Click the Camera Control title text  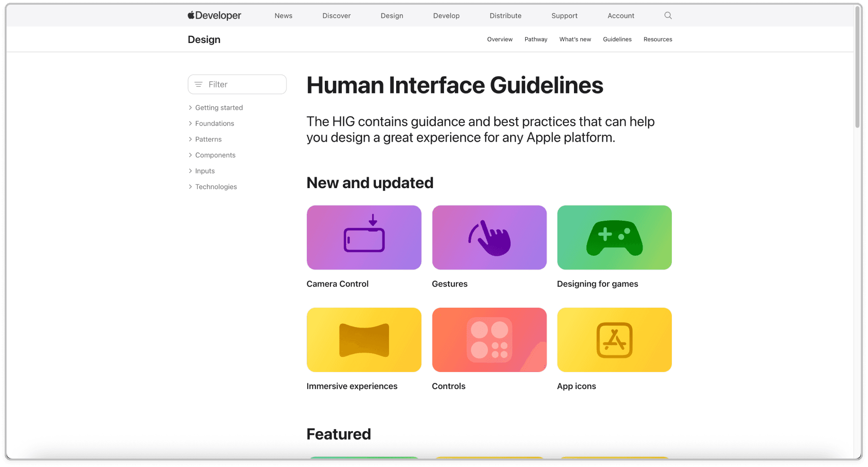338,284
